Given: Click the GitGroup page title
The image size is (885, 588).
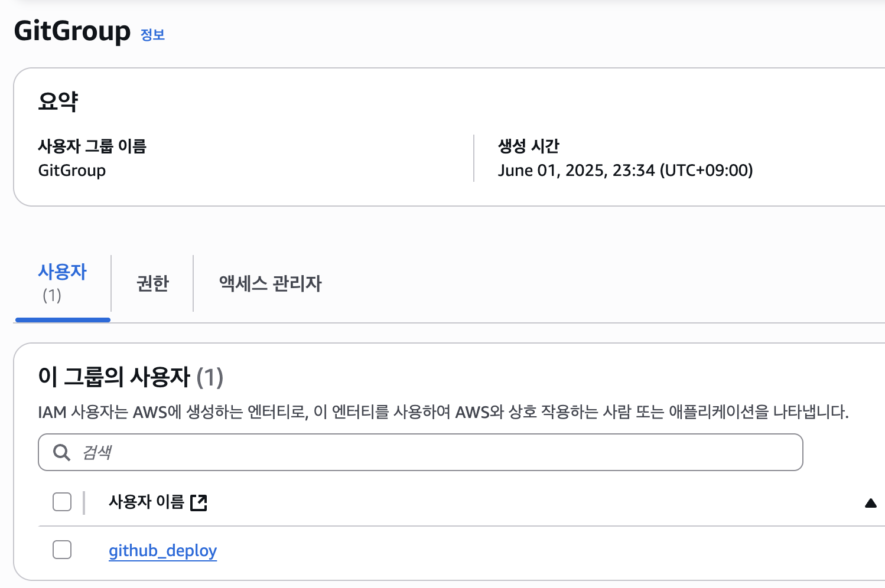Looking at the screenshot, I should coord(72,31).
